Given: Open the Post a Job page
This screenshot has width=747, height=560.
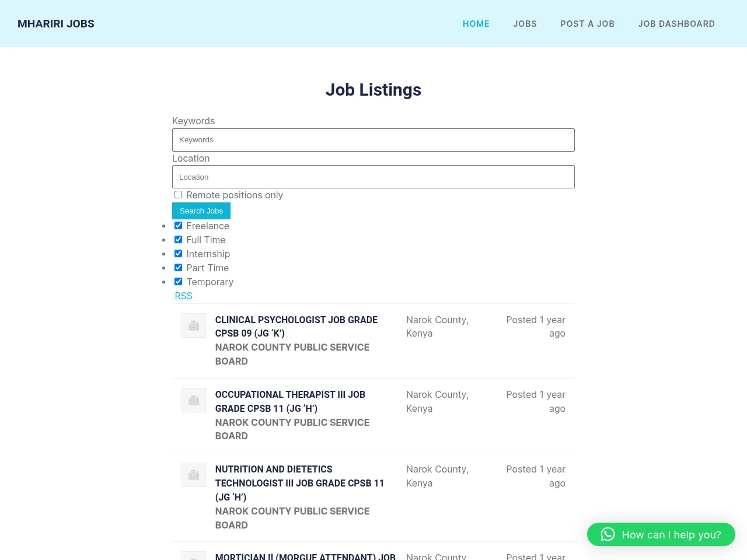Looking at the screenshot, I should 587,24.
